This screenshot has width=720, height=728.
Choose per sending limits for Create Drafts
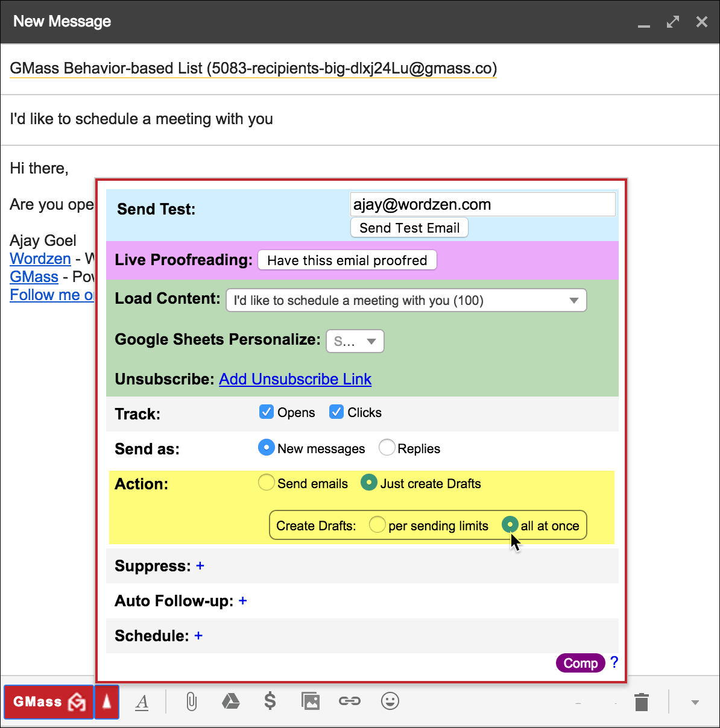click(x=377, y=525)
